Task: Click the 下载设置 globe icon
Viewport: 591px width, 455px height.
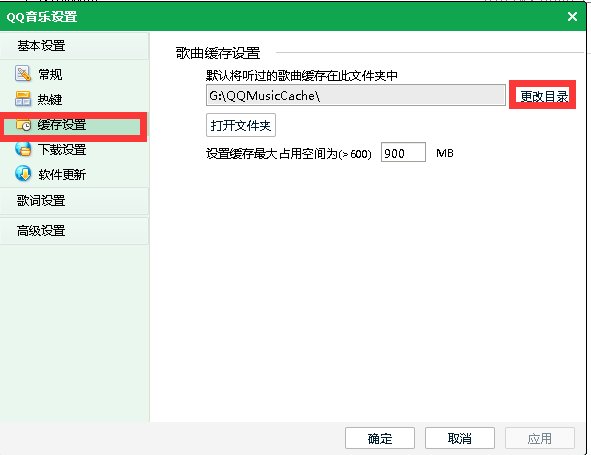Action: point(23,149)
